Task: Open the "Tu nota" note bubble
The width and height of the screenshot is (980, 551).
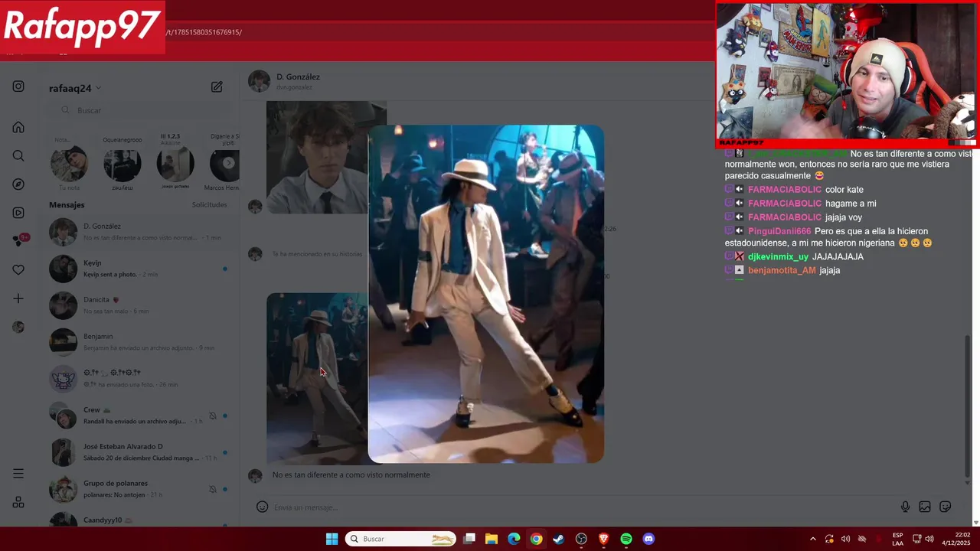Action: pyautogui.click(x=69, y=164)
